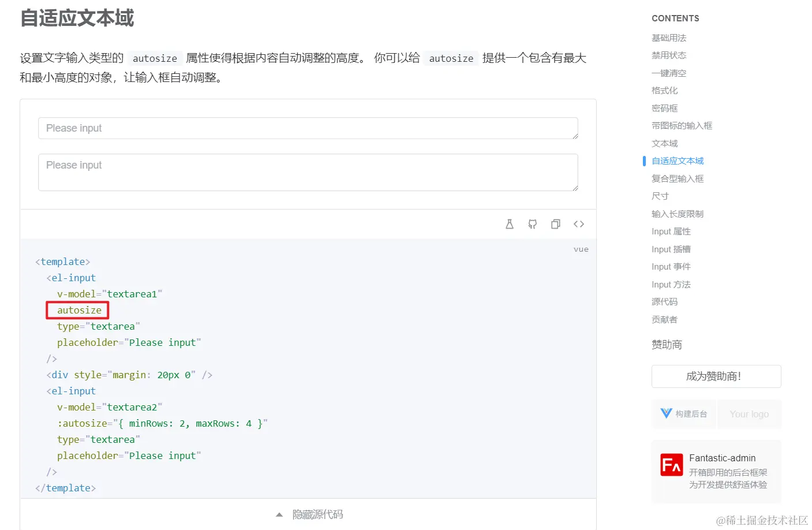Click the Your logo sponsor placeholder
This screenshot has width=812, height=530.
pyautogui.click(x=749, y=414)
